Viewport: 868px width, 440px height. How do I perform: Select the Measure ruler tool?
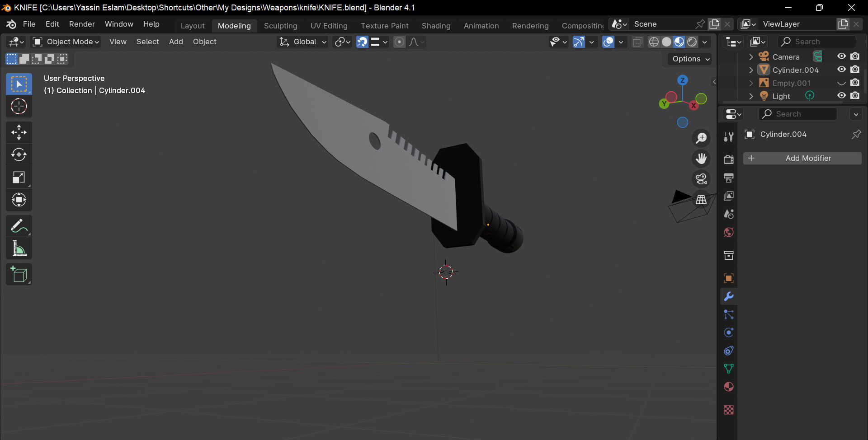(19, 248)
